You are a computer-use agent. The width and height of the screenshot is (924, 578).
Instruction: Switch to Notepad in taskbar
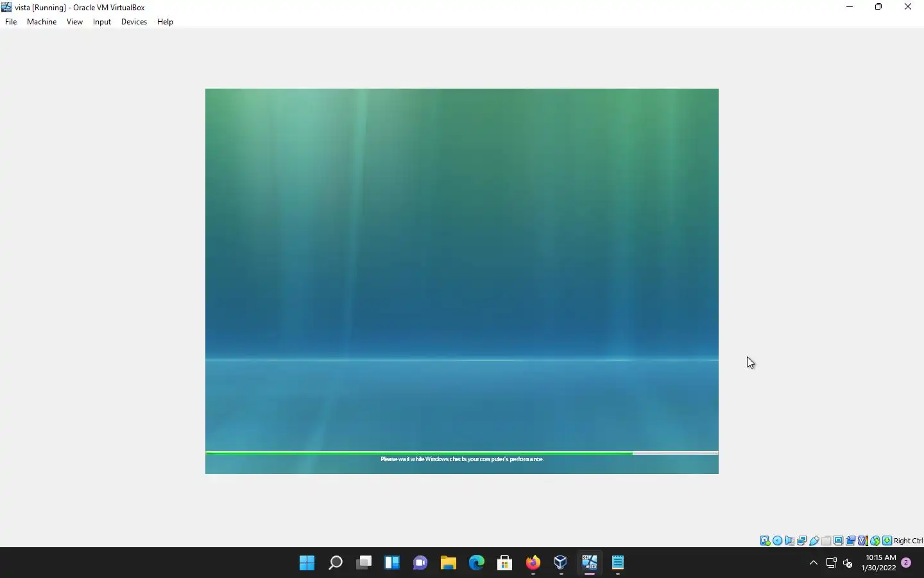[618, 563]
